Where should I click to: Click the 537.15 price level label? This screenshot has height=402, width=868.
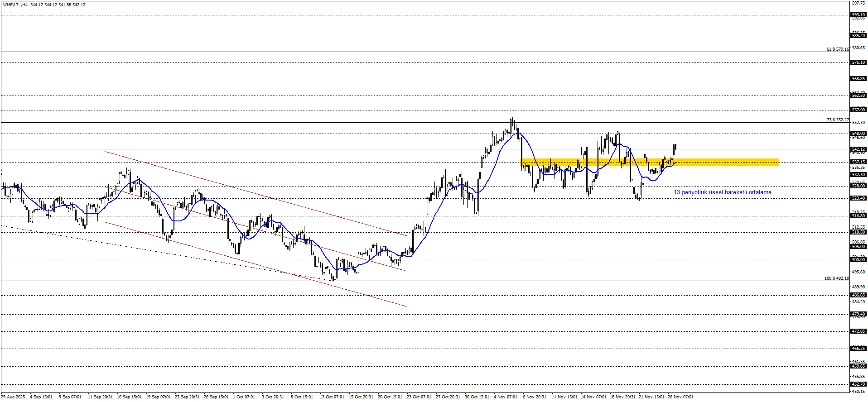click(858, 162)
